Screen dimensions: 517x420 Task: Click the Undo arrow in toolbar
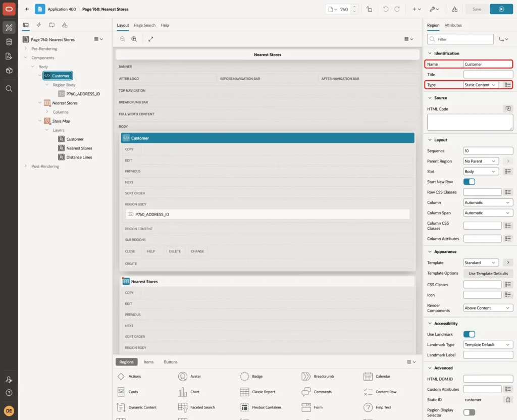pyautogui.click(x=385, y=9)
